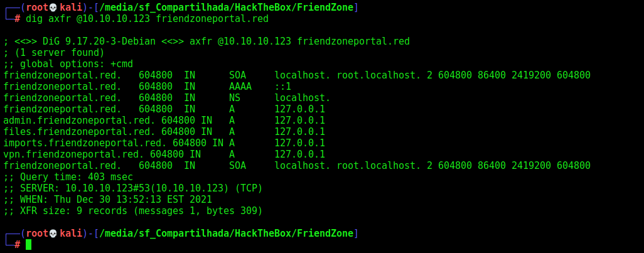The height and width of the screenshot is (253, 644).
Task: Click the skull icon in bottom prompt
Action: (x=53, y=234)
